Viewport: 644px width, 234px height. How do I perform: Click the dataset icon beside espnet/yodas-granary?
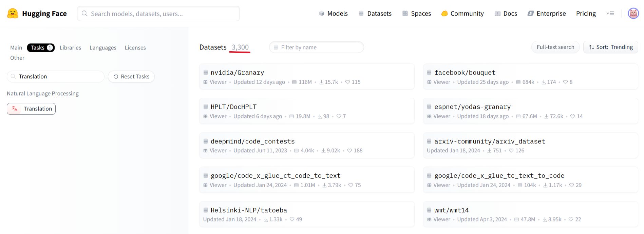pyautogui.click(x=429, y=107)
